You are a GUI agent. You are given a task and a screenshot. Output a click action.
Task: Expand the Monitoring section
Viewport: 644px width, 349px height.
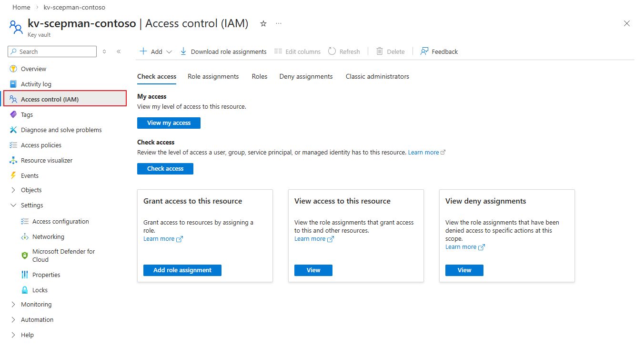pos(13,304)
